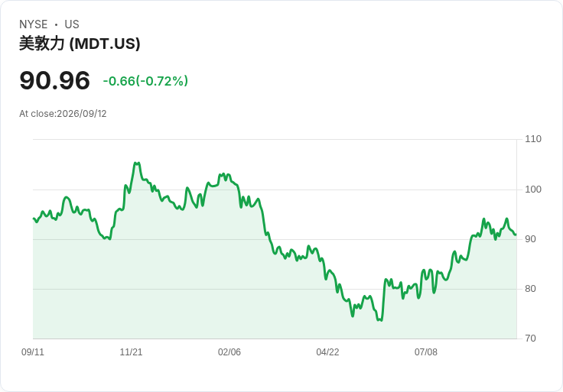This screenshot has height=392, width=563.
Task: Click the 09/11 date axis label
Action: pyautogui.click(x=33, y=352)
